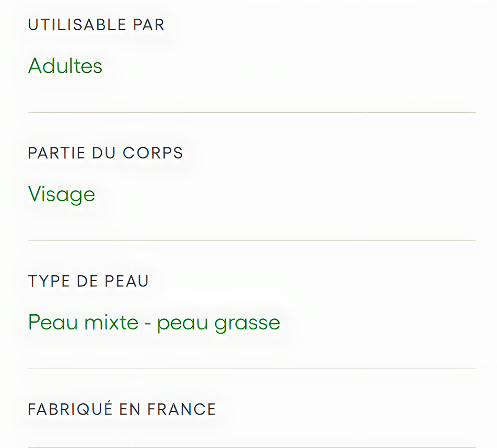497x448 pixels.
Task: Click the PARTIE DU CORPS heading
Action: pos(105,153)
